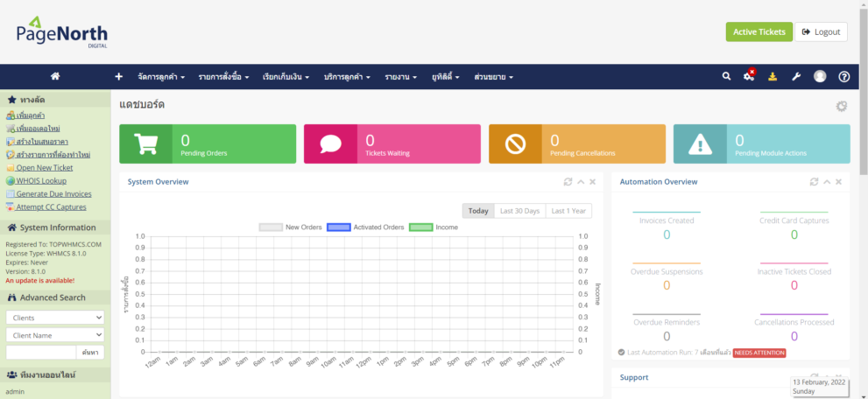Click the advanced search text field
This screenshot has width=868, height=399.
click(40, 352)
